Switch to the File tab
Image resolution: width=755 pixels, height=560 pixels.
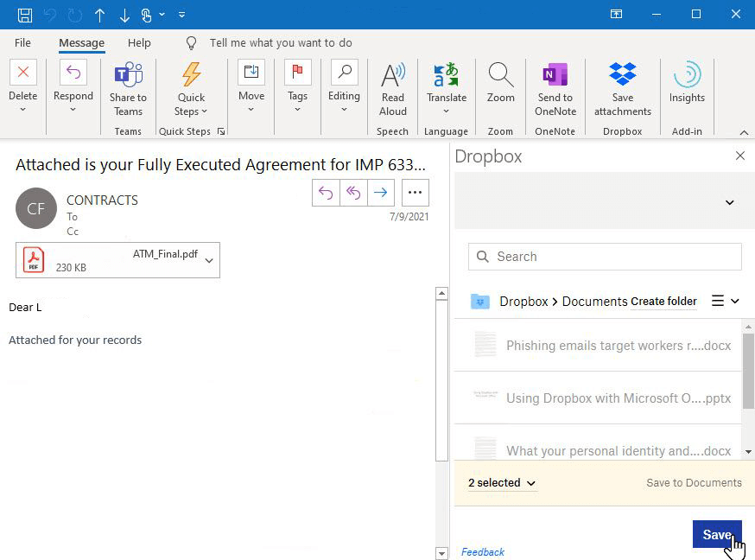tap(22, 42)
